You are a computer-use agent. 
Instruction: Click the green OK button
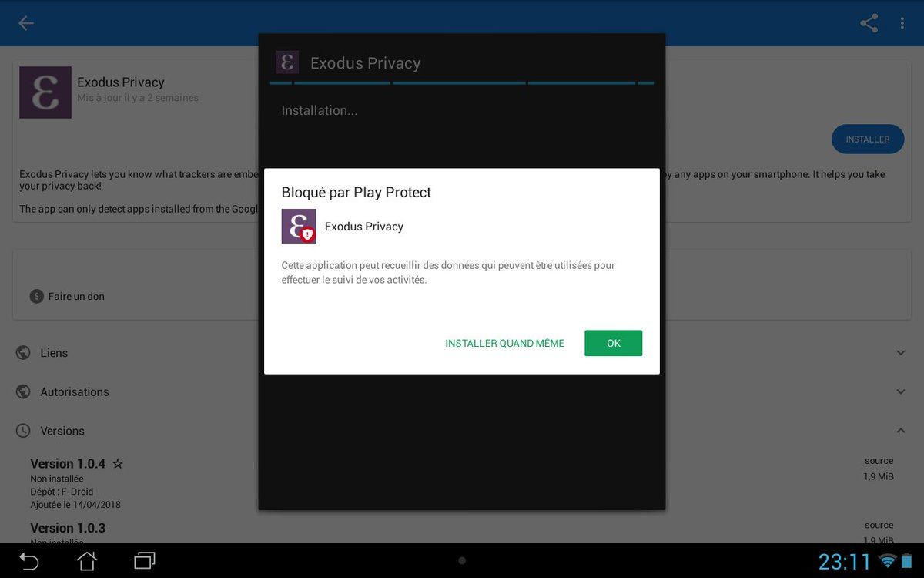pos(613,344)
